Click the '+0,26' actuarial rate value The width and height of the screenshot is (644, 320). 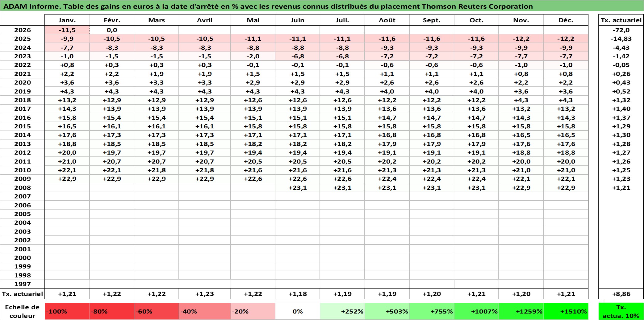point(621,74)
